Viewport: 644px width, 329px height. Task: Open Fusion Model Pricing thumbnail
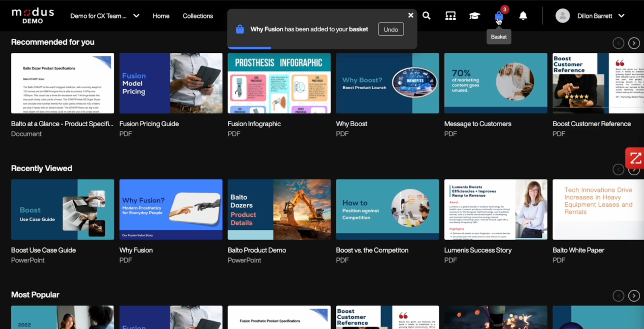(x=171, y=83)
